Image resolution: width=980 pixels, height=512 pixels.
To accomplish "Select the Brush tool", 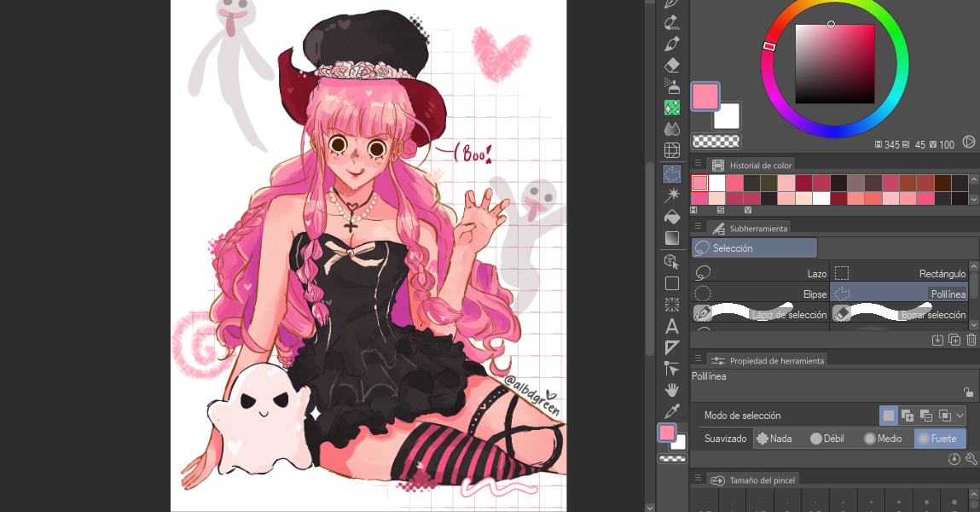I will click(x=672, y=44).
